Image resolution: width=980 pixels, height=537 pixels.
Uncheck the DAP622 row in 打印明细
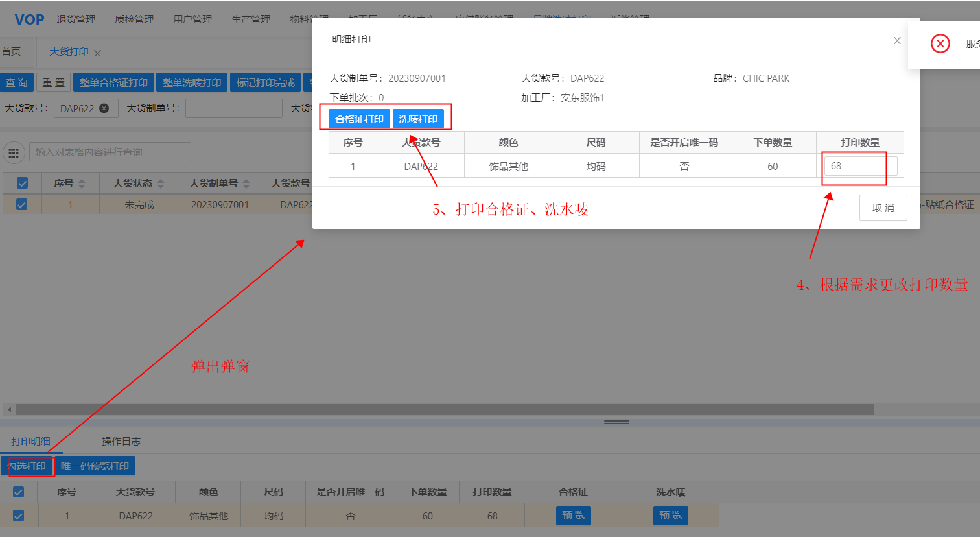19,516
